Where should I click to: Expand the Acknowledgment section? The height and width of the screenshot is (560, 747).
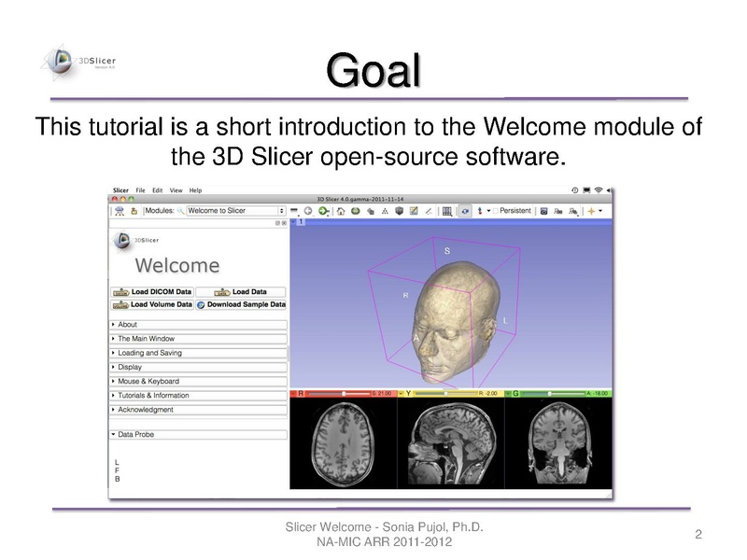(x=198, y=410)
